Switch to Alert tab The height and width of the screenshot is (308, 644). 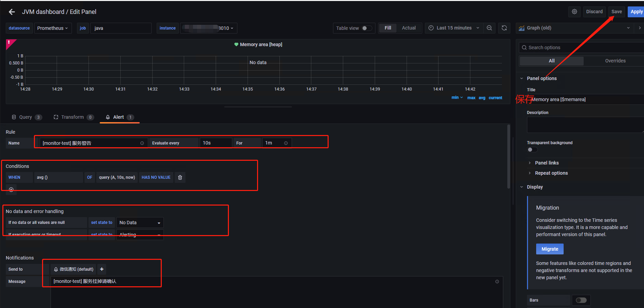tap(120, 117)
